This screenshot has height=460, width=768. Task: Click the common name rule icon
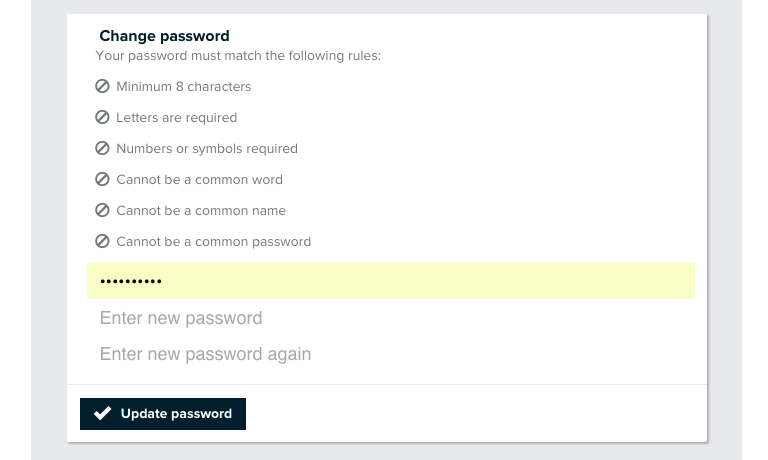102,210
